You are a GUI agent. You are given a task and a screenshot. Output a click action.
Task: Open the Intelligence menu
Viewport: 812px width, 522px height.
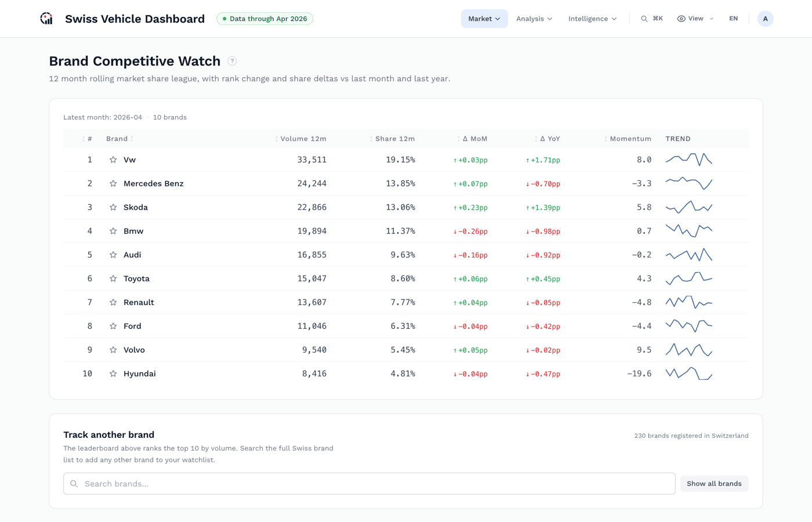tap(592, 19)
